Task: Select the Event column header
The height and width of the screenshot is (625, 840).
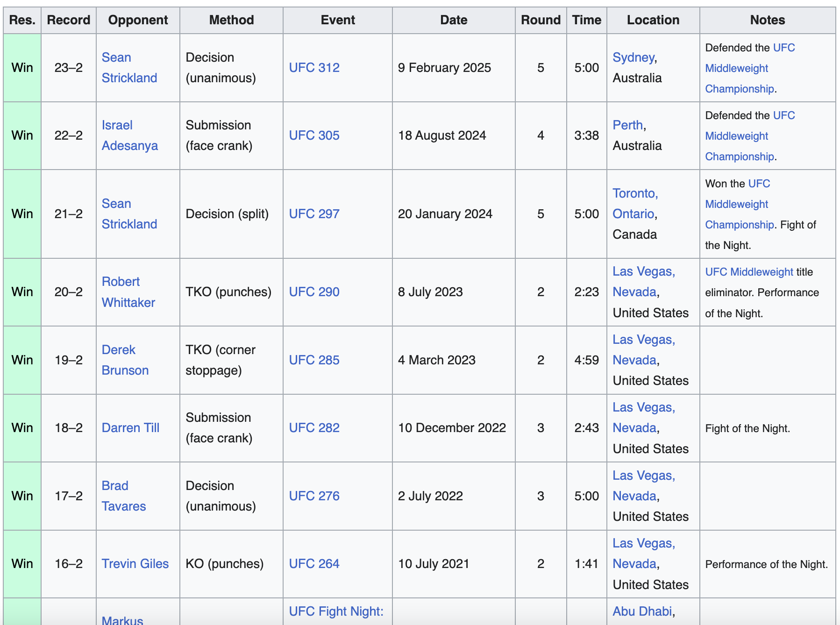Action: [x=338, y=20]
